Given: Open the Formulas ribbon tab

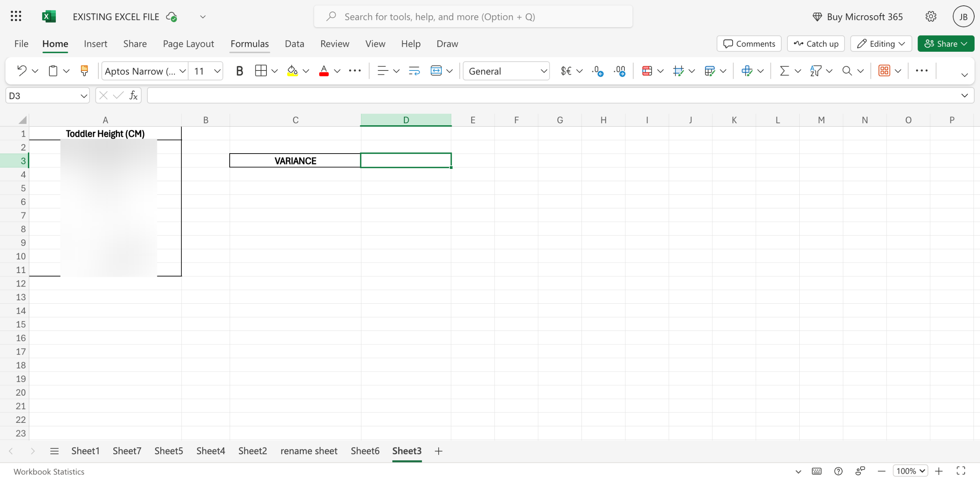Looking at the screenshot, I should click(250, 44).
